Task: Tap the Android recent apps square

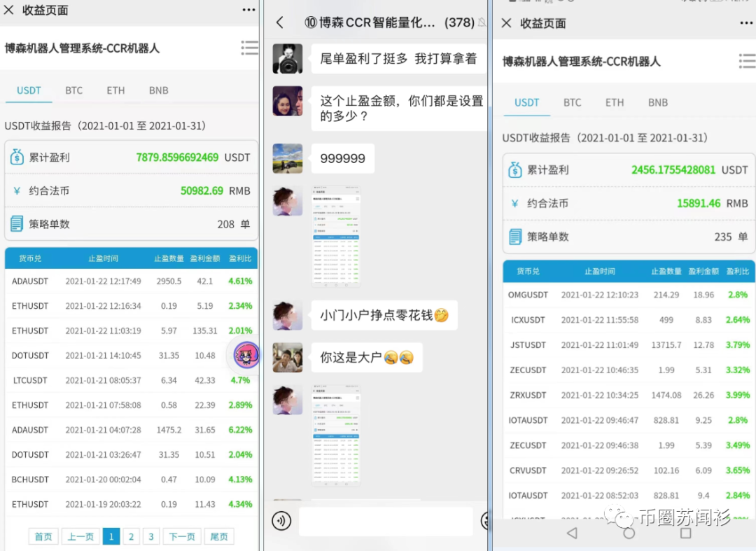Action: [x=685, y=533]
